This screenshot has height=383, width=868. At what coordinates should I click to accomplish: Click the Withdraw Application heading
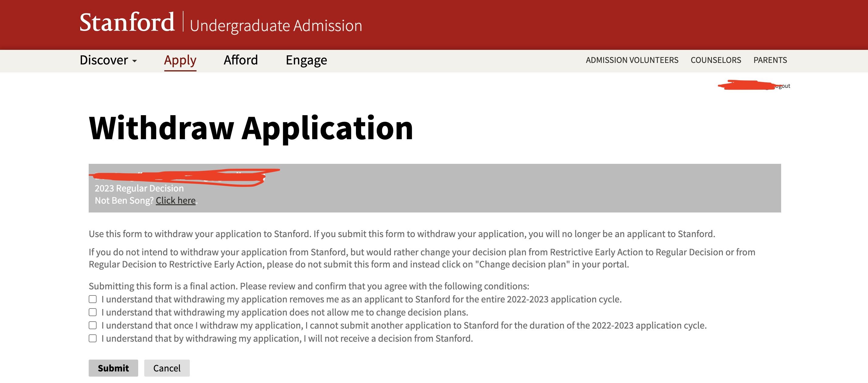(x=251, y=128)
